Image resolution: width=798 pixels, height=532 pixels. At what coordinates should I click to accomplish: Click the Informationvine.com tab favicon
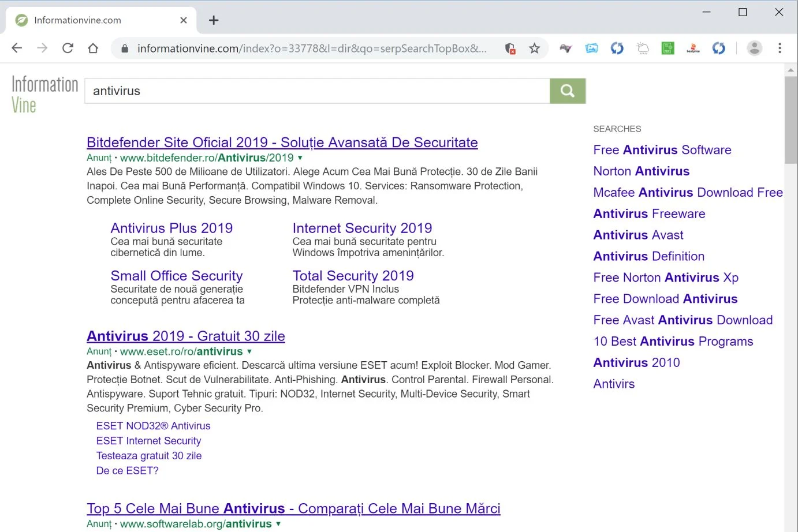pos(21,20)
